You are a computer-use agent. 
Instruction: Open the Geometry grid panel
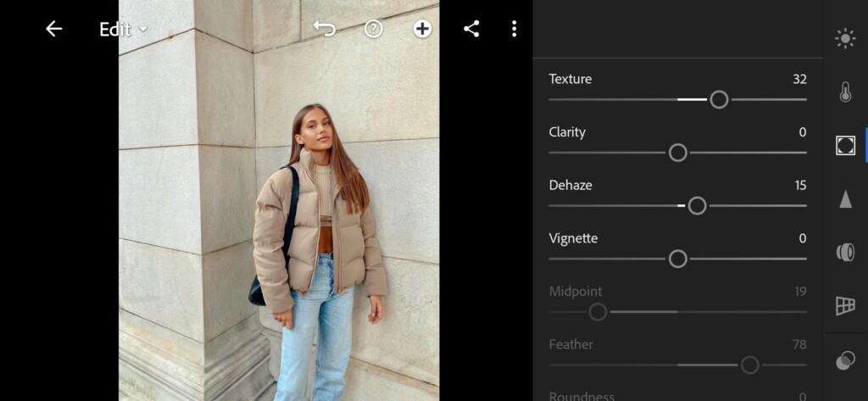pyautogui.click(x=845, y=306)
